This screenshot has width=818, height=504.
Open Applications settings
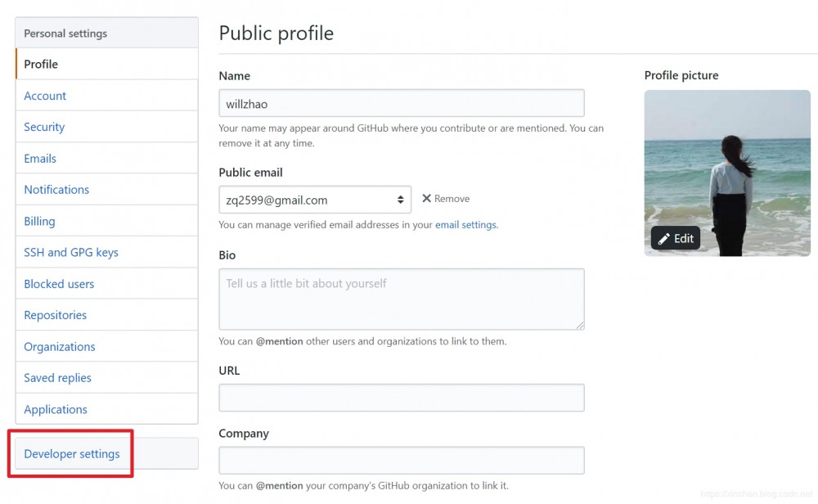[x=56, y=409]
